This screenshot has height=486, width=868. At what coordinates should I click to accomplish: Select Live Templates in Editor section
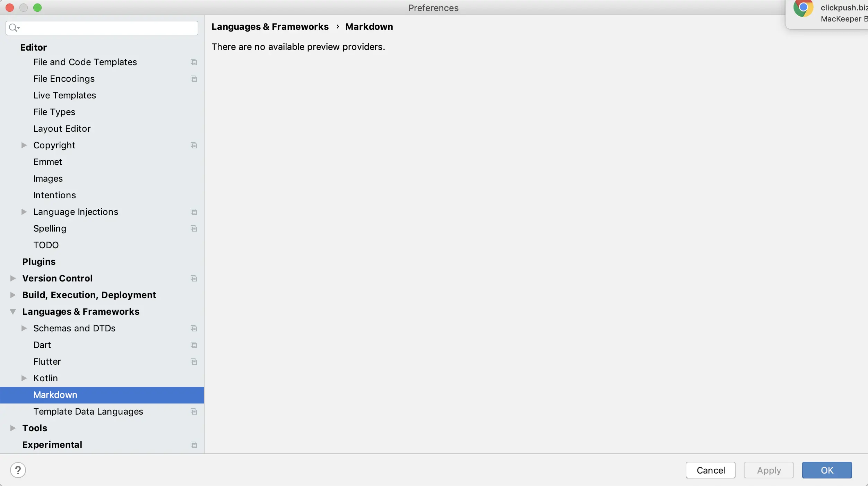pos(64,95)
